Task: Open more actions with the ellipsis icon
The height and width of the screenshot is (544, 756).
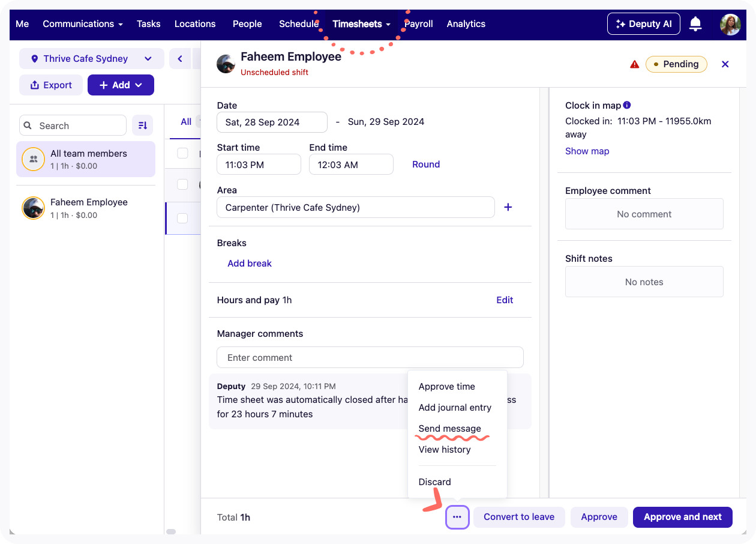Action: [x=457, y=517]
